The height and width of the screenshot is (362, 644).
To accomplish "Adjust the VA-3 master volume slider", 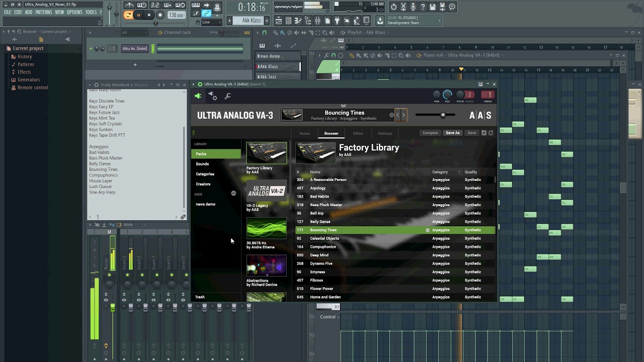I will (435, 115).
